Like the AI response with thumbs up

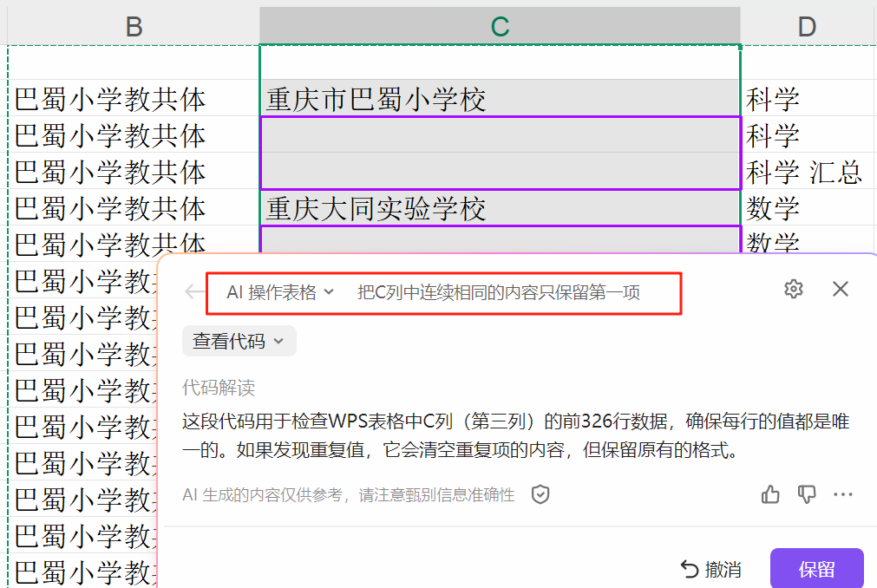(770, 493)
